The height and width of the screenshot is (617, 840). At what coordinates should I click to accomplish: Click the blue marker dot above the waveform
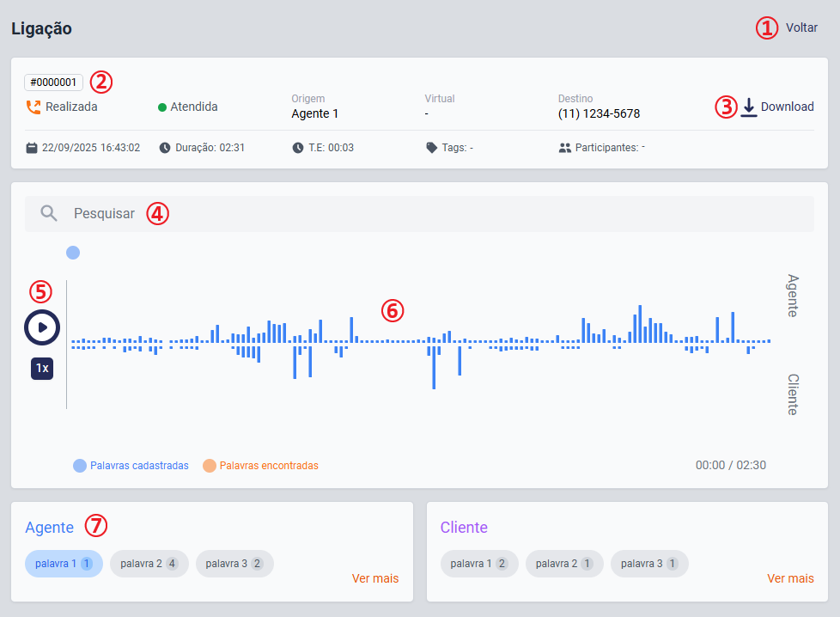pyautogui.click(x=73, y=253)
